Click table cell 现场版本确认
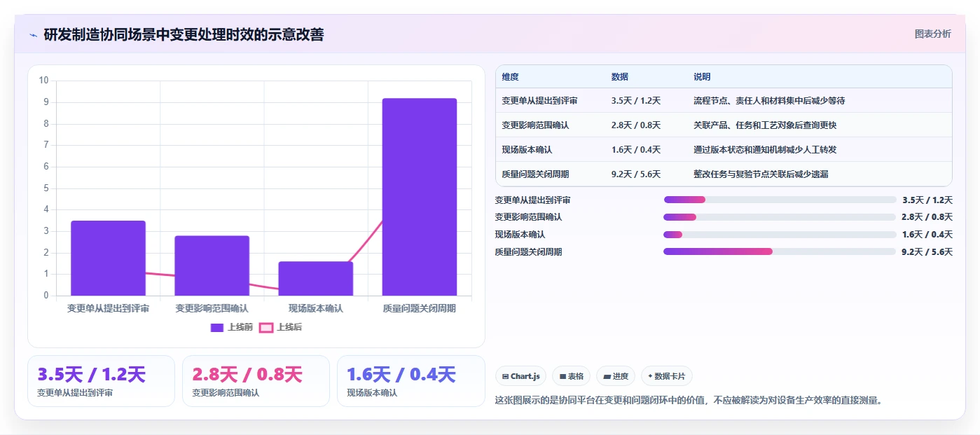Image resolution: width=980 pixels, height=435 pixels. [x=527, y=150]
